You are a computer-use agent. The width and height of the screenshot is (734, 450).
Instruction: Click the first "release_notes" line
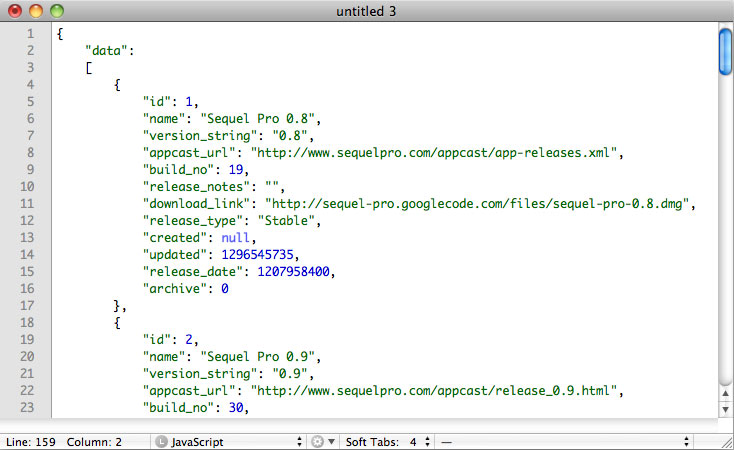click(x=213, y=186)
